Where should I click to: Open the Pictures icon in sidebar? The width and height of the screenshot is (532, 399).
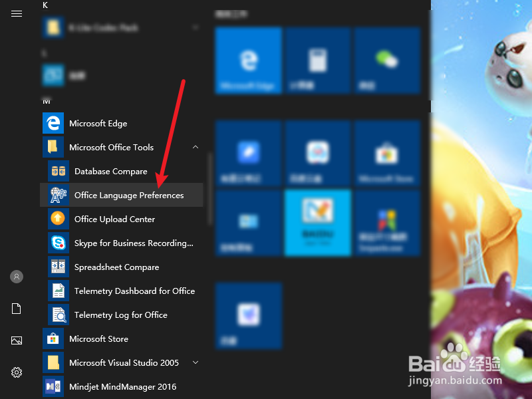coord(16,340)
